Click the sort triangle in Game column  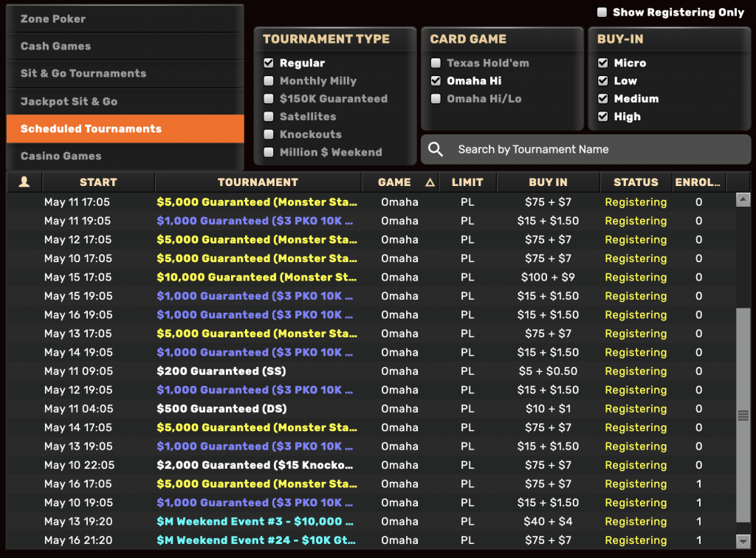(430, 182)
